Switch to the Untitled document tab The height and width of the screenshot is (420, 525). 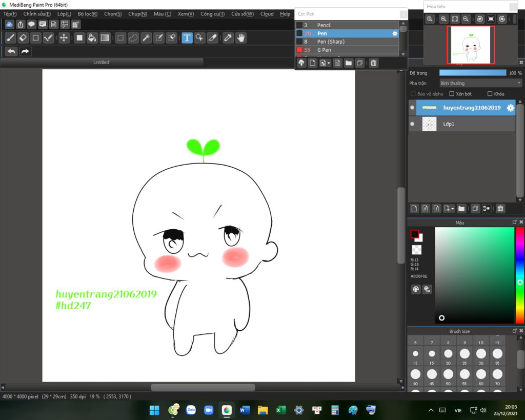point(101,62)
